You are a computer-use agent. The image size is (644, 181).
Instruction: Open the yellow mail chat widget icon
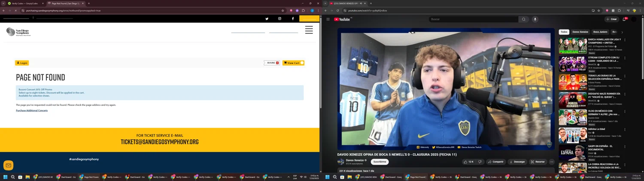(x=8, y=165)
